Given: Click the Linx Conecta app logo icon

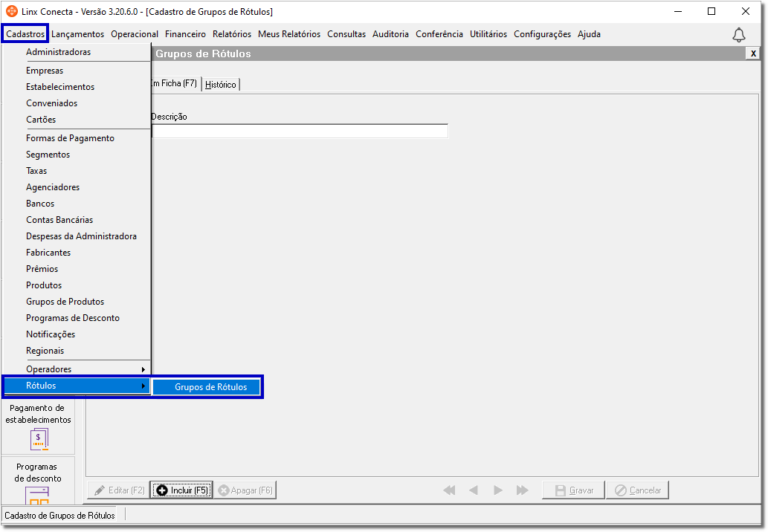Looking at the screenshot, I should (11, 10).
